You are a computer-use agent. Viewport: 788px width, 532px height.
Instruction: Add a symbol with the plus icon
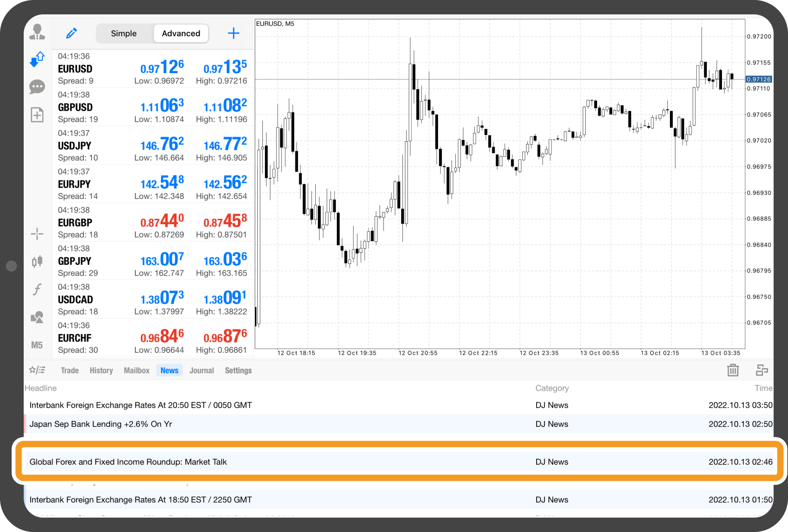234,33
